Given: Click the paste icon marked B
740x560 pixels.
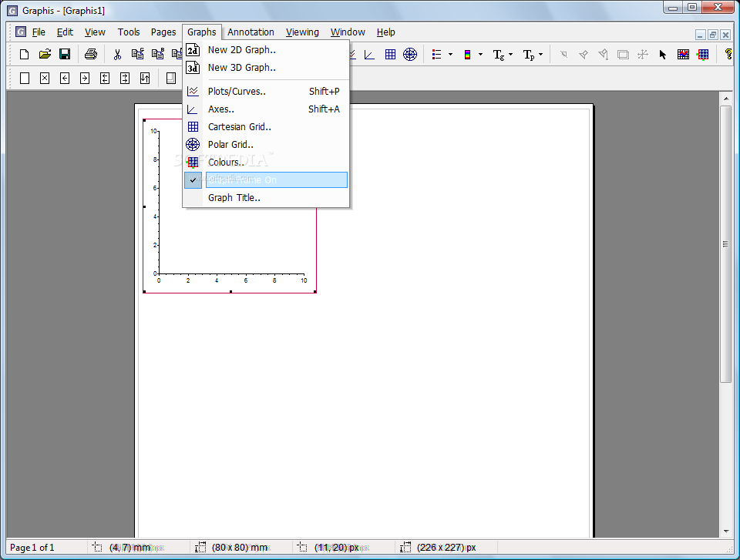Looking at the screenshot, I should coord(157,54).
